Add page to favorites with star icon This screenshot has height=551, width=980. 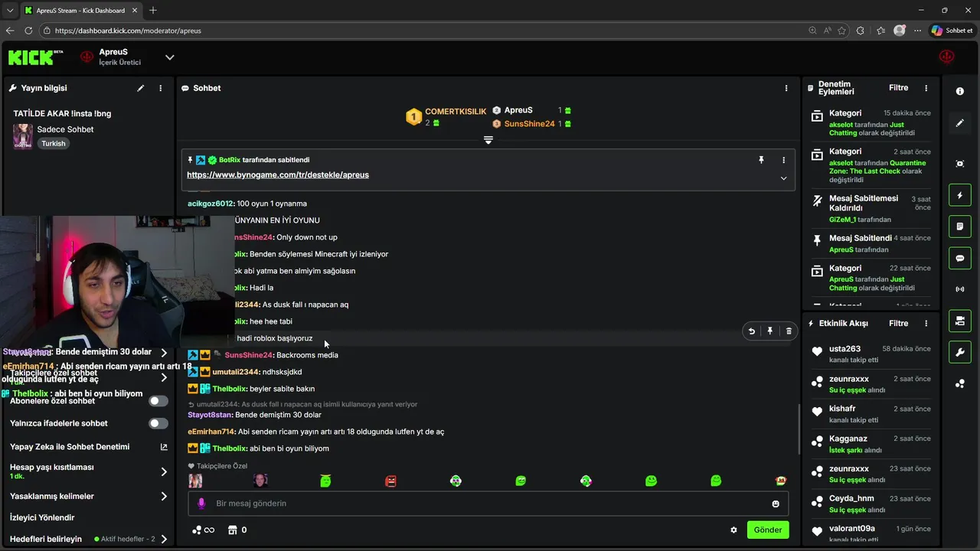click(x=841, y=31)
